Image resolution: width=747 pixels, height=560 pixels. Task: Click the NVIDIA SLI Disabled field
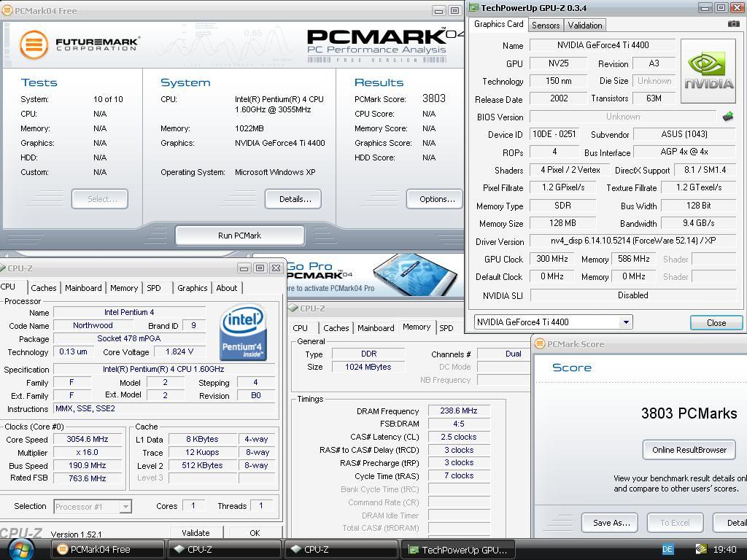click(633, 295)
